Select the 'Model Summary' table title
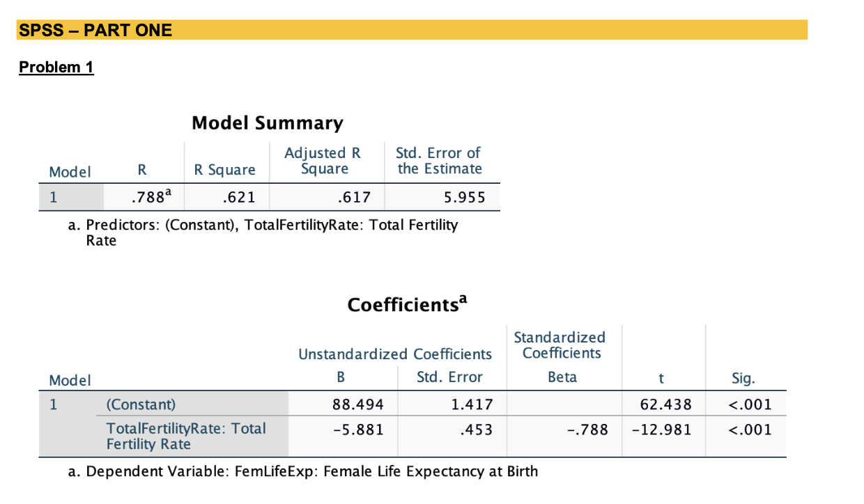The image size is (864, 504). coord(268,123)
